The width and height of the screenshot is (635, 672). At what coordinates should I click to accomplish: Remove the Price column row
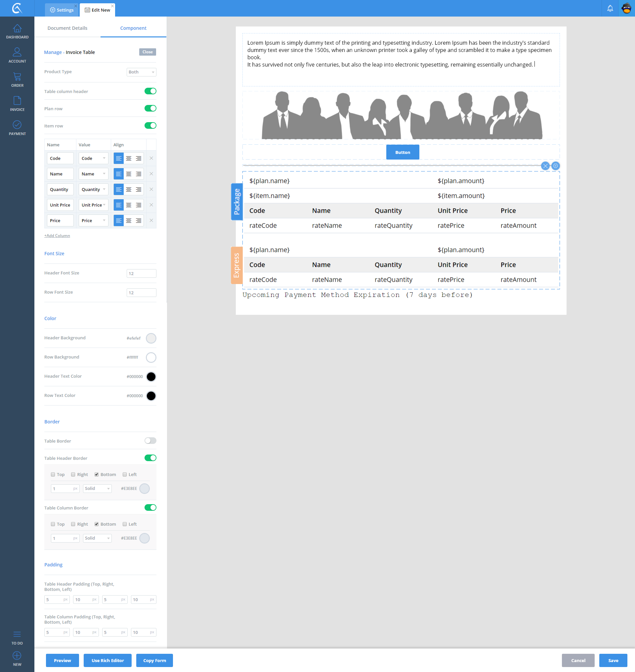(x=151, y=221)
